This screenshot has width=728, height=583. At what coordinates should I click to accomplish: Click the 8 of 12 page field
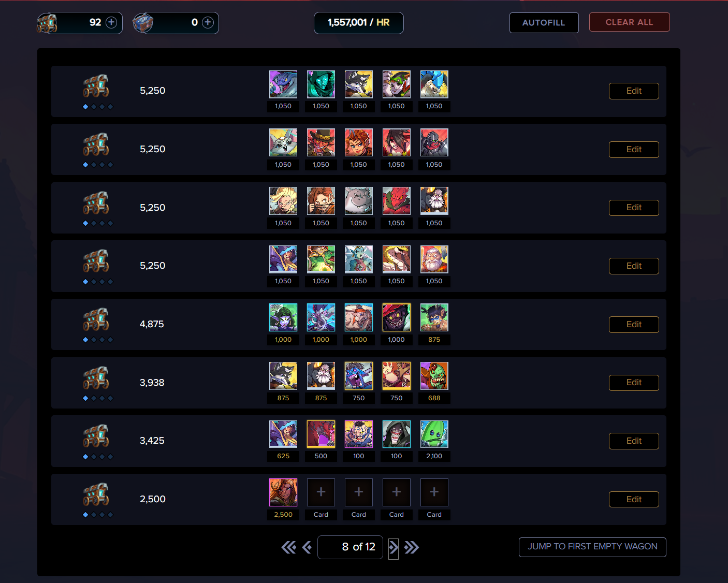350,547
